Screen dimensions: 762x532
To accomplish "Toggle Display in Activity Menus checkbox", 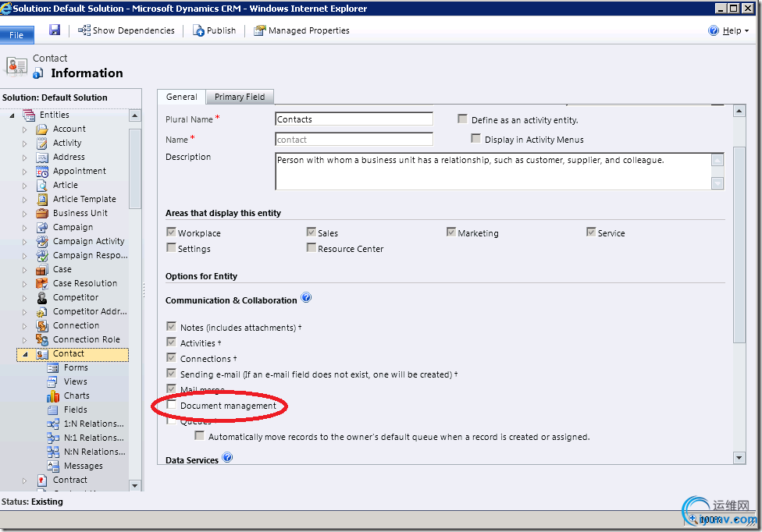I will coord(475,138).
